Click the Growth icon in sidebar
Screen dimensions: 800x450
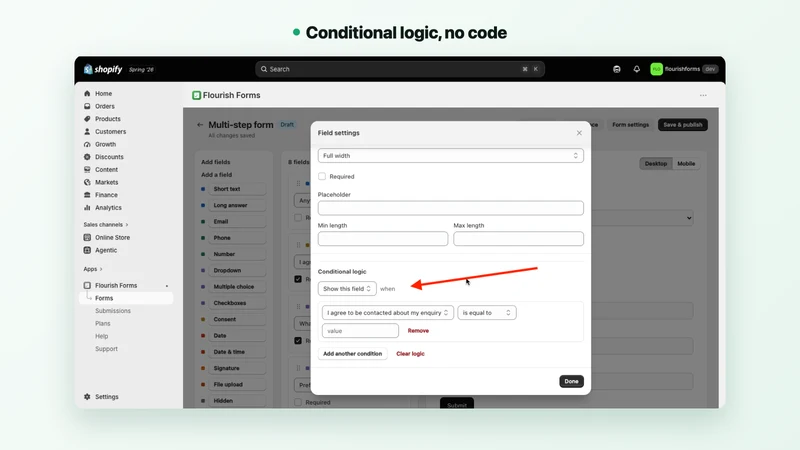coord(87,144)
